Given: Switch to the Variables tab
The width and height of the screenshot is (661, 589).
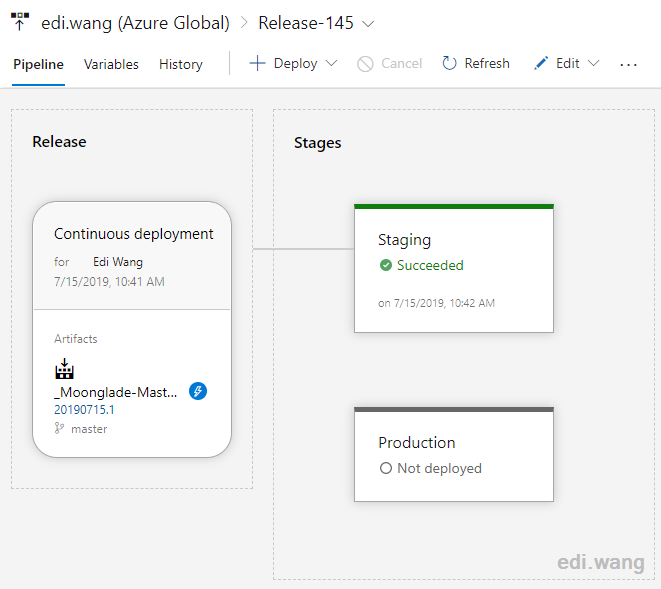Looking at the screenshot, I should [111, 64].
